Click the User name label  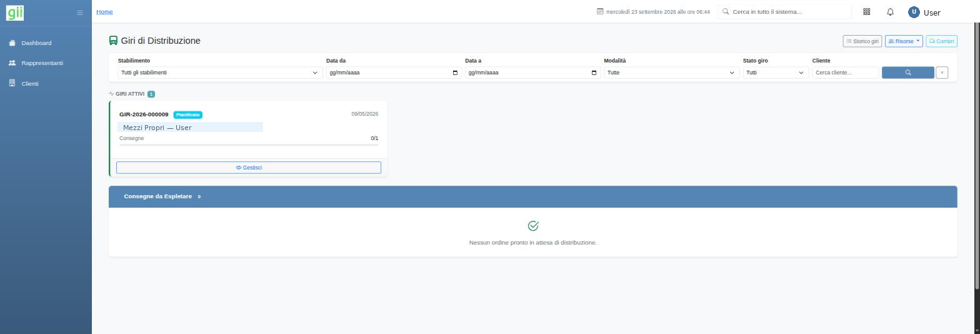tap(932, 13)
